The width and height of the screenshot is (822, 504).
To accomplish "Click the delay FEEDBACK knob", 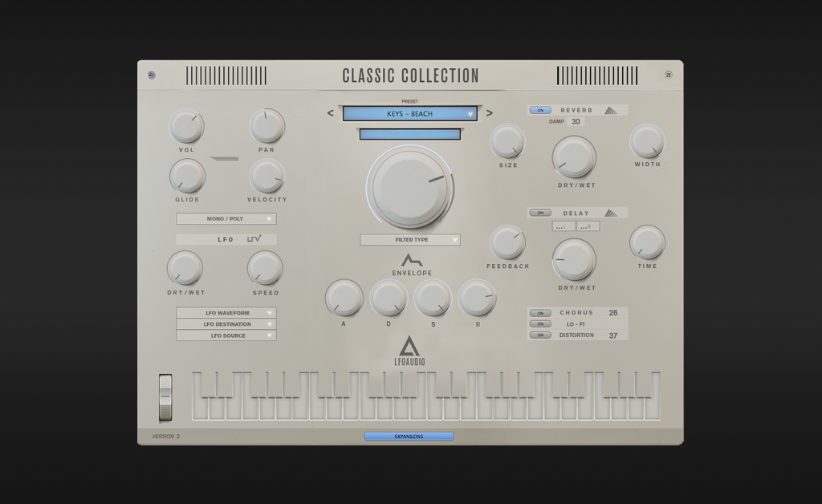I will click(507, 242).
